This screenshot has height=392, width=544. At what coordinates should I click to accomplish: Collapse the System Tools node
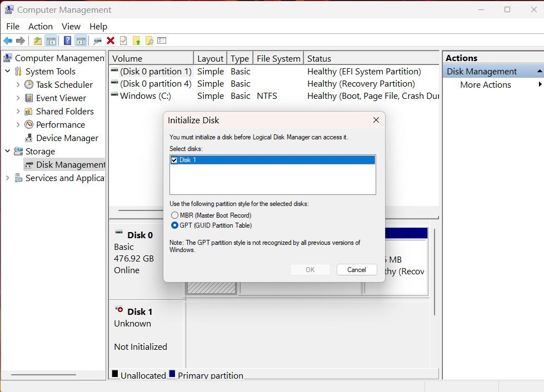point(8,71)
